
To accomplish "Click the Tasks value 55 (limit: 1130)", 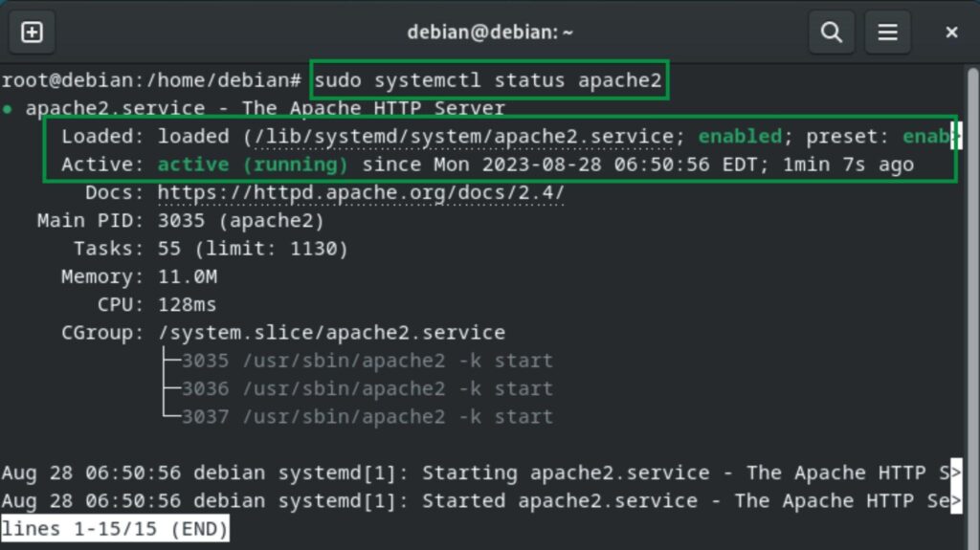I will (x=253, y=249).
